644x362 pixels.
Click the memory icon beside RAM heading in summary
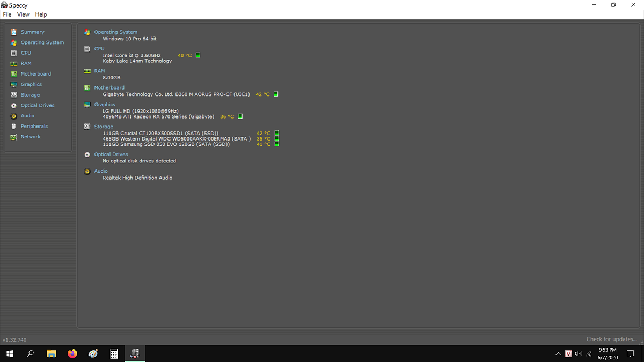[x=87, y=71]
